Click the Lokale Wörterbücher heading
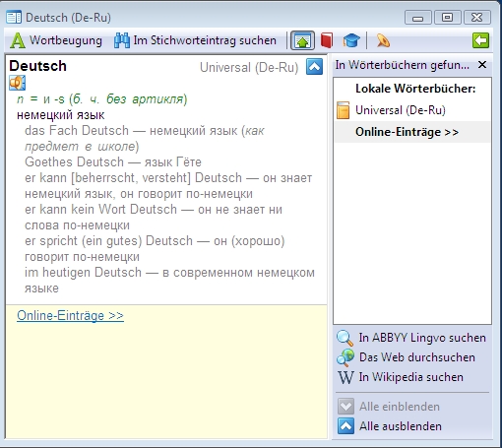 coord(415,89)
